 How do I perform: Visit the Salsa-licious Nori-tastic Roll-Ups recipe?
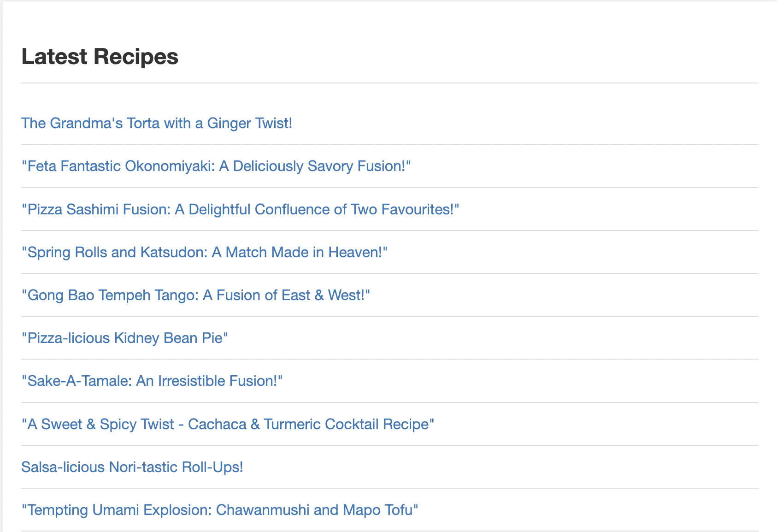coord(132,467)
